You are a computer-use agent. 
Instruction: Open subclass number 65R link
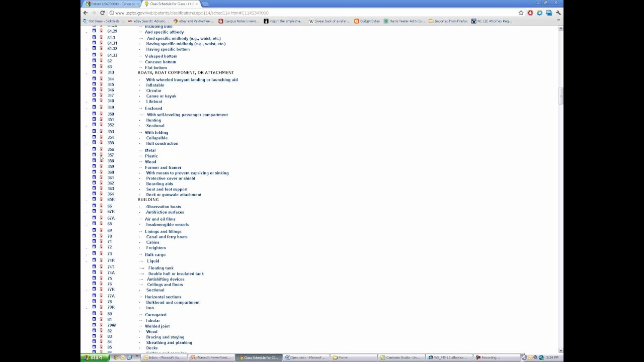[111, 200]
